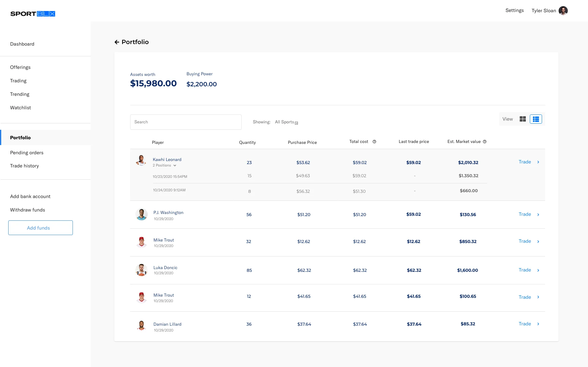Click P.J. Washington player photo
The image size is (588, 367).
[x=141, y=215]
